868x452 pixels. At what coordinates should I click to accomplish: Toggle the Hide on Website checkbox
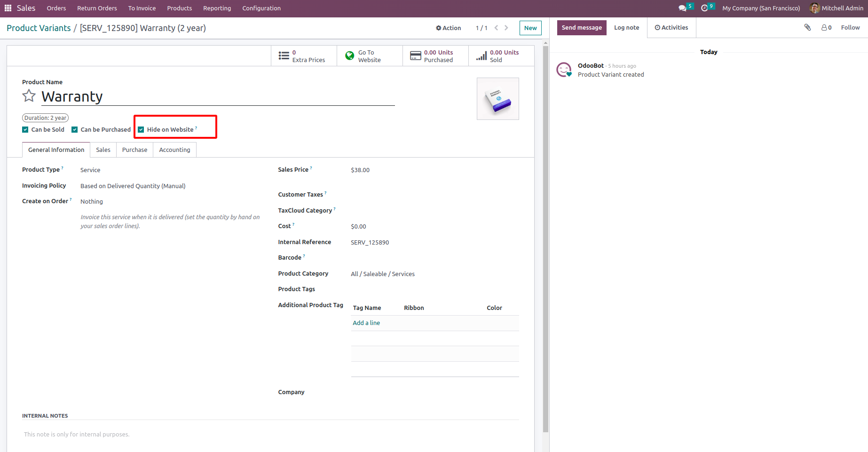pos(141,130)
